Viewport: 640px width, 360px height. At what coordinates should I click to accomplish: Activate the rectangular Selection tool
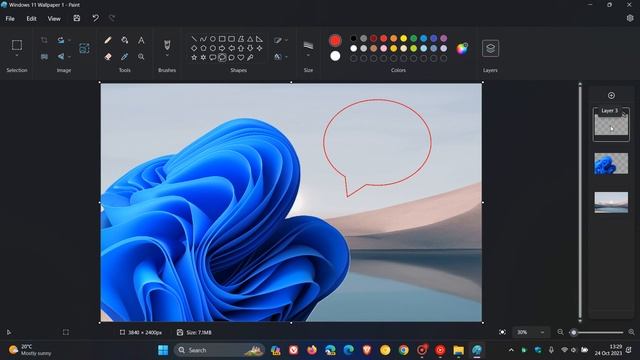tap(17, 44)
